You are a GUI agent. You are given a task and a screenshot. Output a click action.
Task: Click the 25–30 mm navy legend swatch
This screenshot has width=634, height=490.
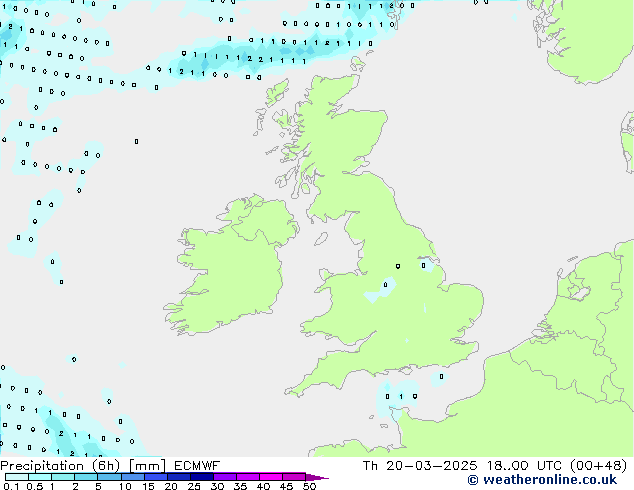[x=201, y=477]
